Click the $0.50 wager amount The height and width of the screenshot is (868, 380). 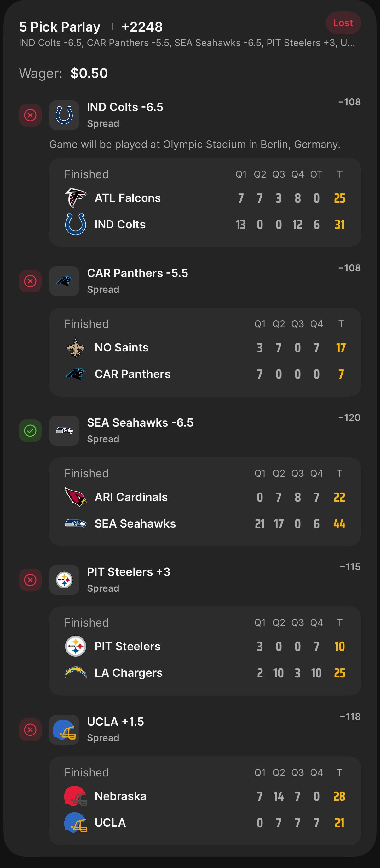(x=89, y=73)
